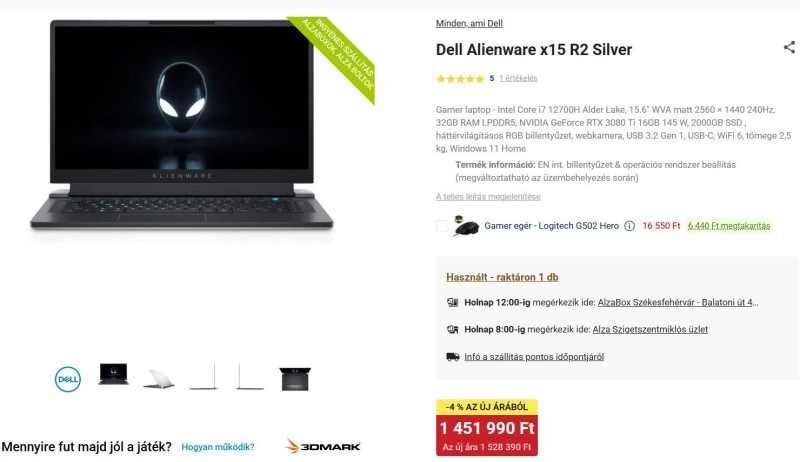
Task: Open info icon next to Logitech G502 Hero
Action: (630, 226)
